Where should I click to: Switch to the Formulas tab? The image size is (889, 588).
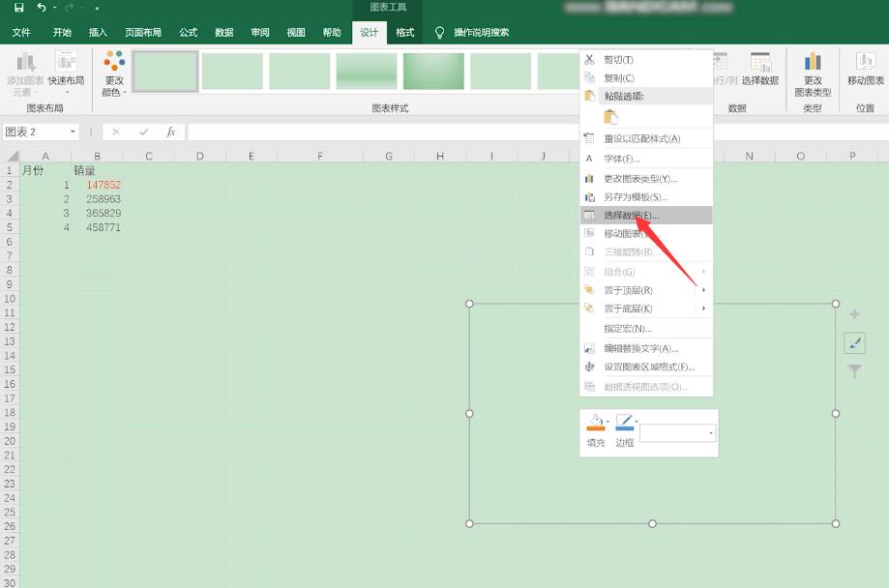(x=189, y=32)
